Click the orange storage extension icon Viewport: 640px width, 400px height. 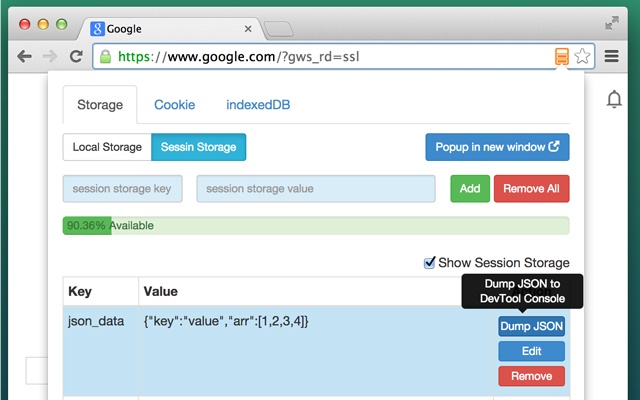click(564, 56)
